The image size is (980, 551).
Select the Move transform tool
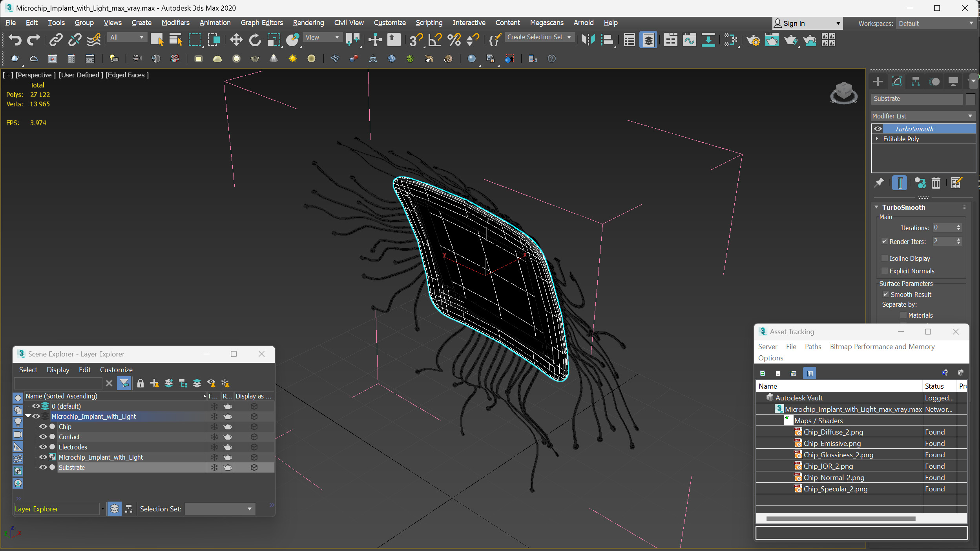point(236,40)
